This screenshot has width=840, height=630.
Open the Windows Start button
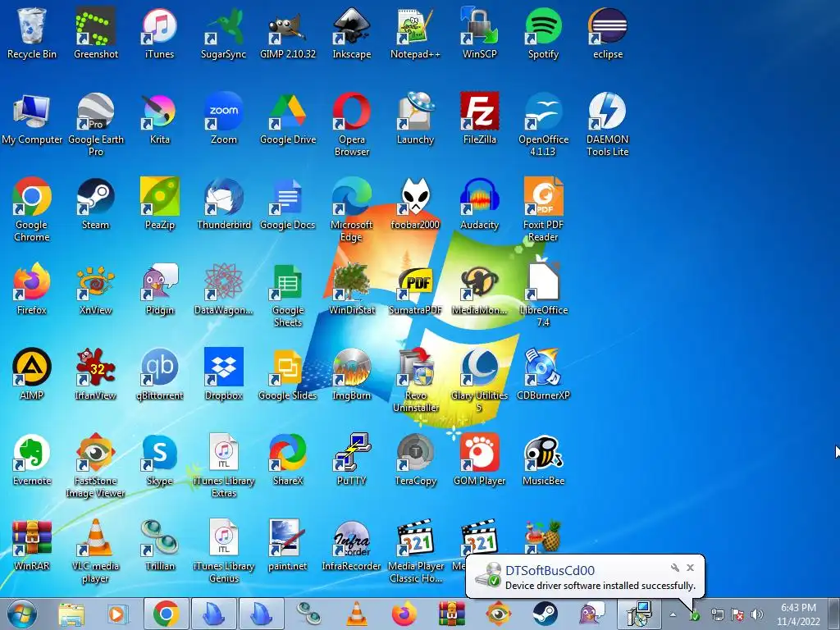point(22,614)
